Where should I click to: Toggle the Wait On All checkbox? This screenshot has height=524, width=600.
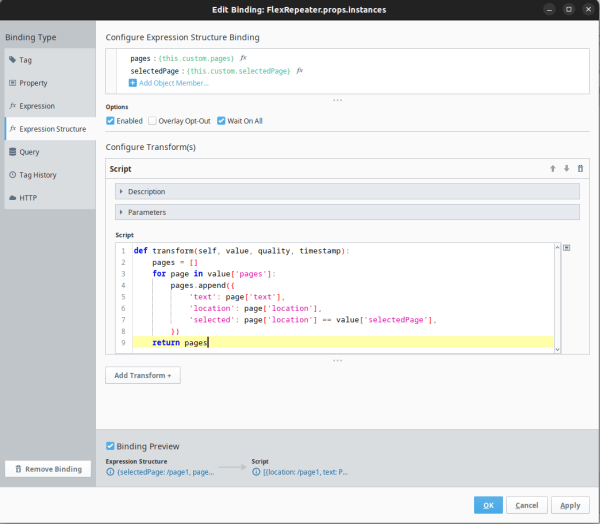pos(222,121)
